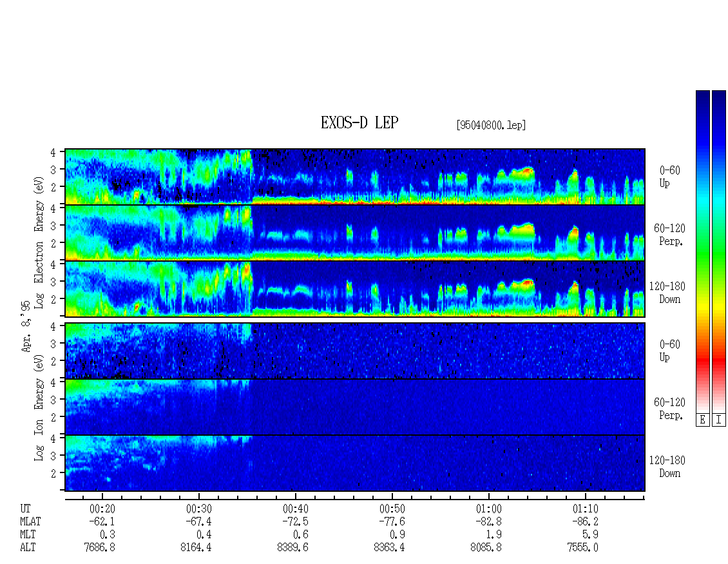Select the MLAT value -72.5
Image resolution: width=728 pixels, height=564 pixels.
[x=295, y=521]
